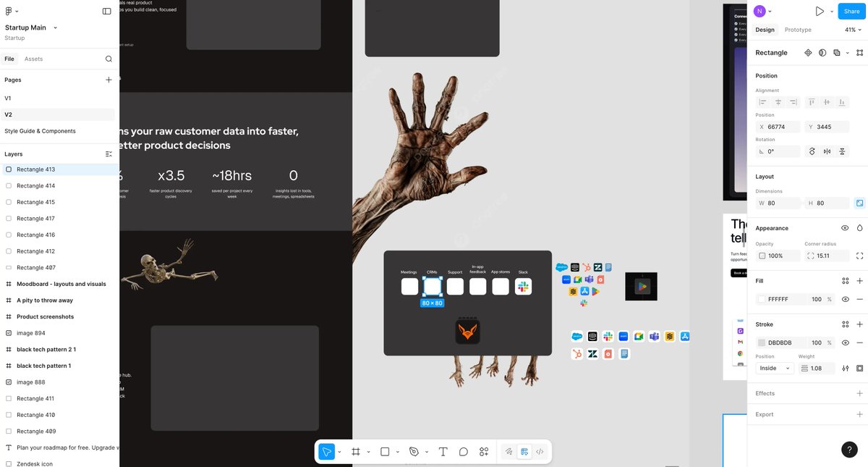This screenshot has height=467, width=868.
Task: Add a new fill
Action: [x=859, y=281]
